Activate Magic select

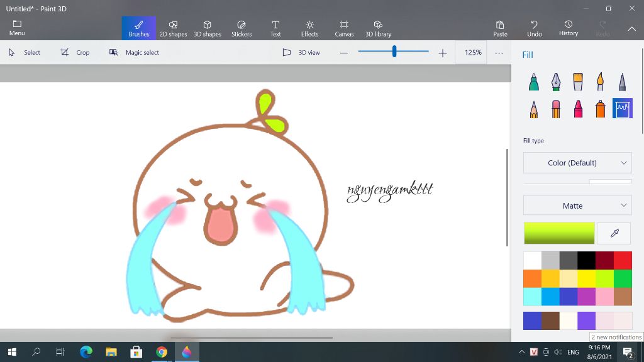[x=134, y=53]
